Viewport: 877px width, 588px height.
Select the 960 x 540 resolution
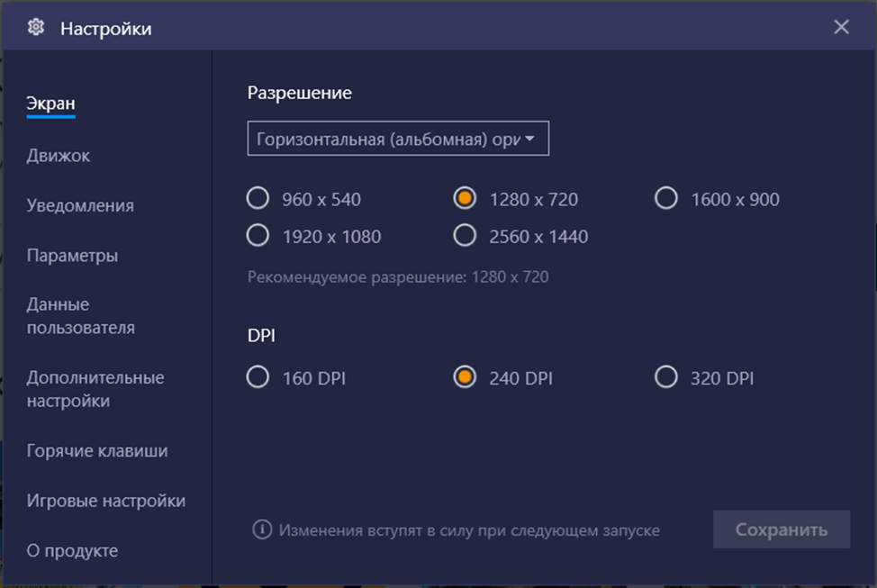coord(258,199)
